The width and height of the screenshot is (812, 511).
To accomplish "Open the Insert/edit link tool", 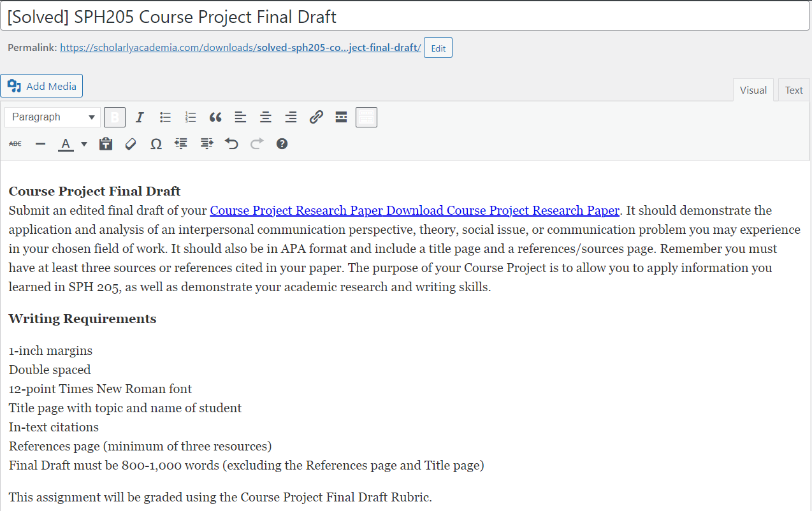I will (316, 117).
